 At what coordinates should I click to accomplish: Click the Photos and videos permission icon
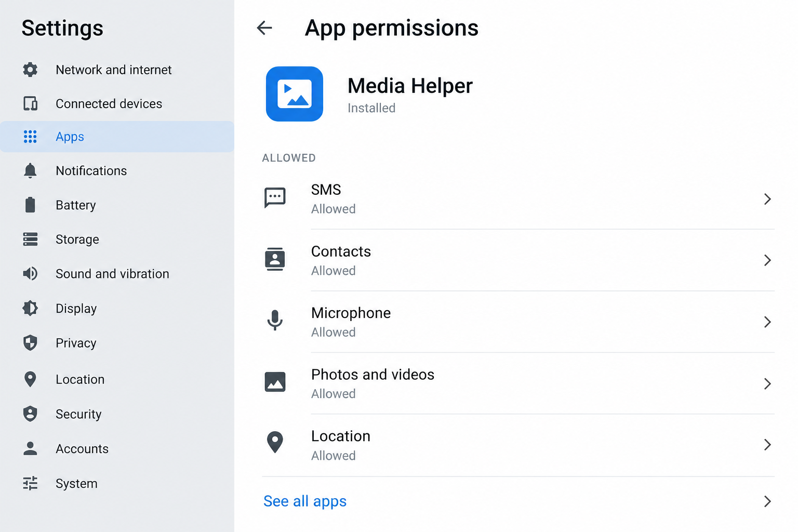(x=275, y=382)
